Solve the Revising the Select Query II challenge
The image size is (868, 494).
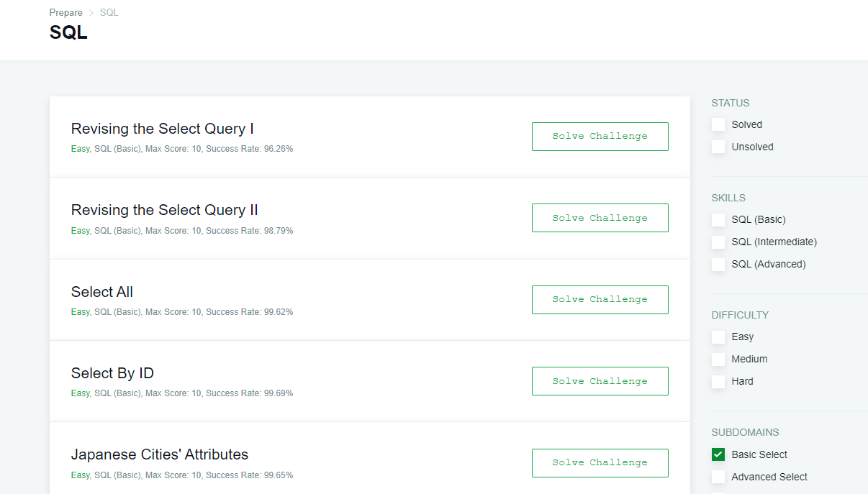click(600, 218)
